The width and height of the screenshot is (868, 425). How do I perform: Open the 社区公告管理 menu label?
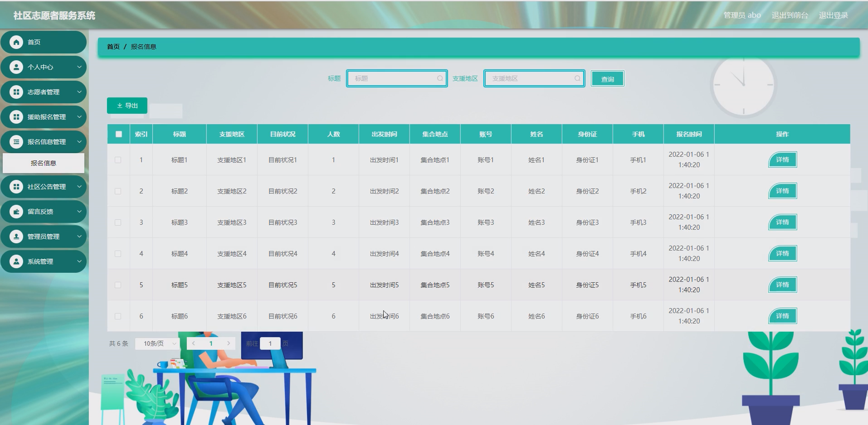pos(47,187)
